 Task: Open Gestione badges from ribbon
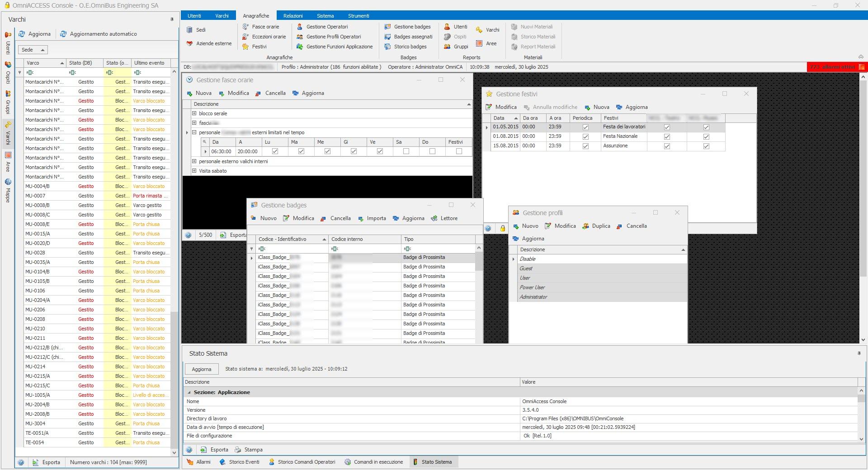pyautogui.click(x=407, y=27)
